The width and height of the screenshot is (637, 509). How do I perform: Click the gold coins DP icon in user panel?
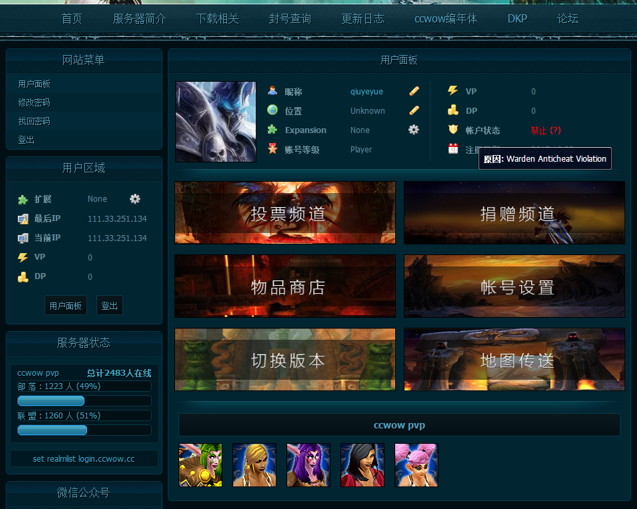pos(453,110)
